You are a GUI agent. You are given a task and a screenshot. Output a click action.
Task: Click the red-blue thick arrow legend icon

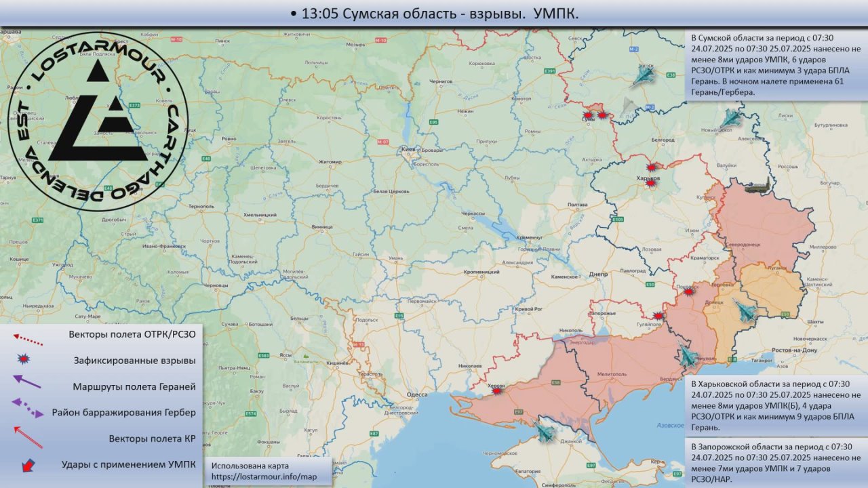pyautogui.click(x=28, y=465)
